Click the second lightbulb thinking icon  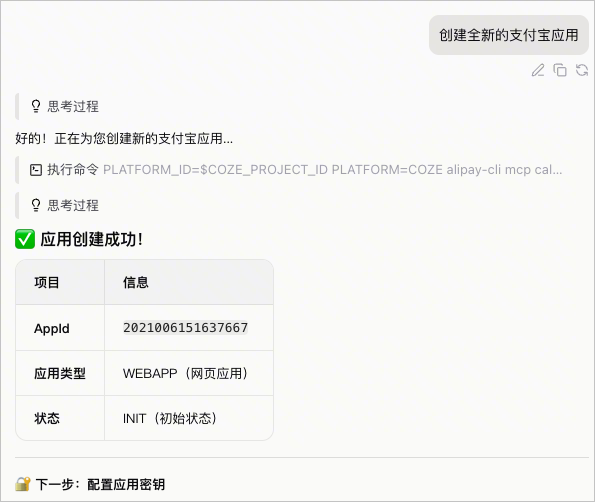(x=36, y=205)
